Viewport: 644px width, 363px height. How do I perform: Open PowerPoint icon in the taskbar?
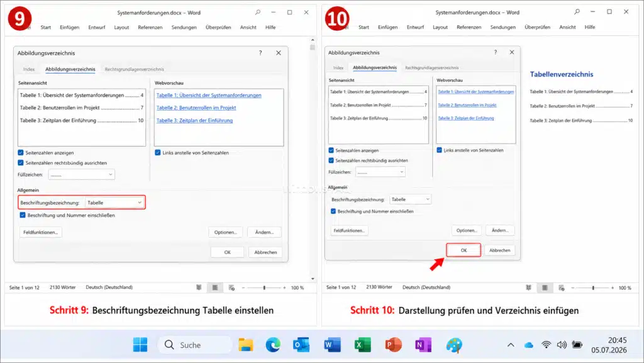coord(393,345)
